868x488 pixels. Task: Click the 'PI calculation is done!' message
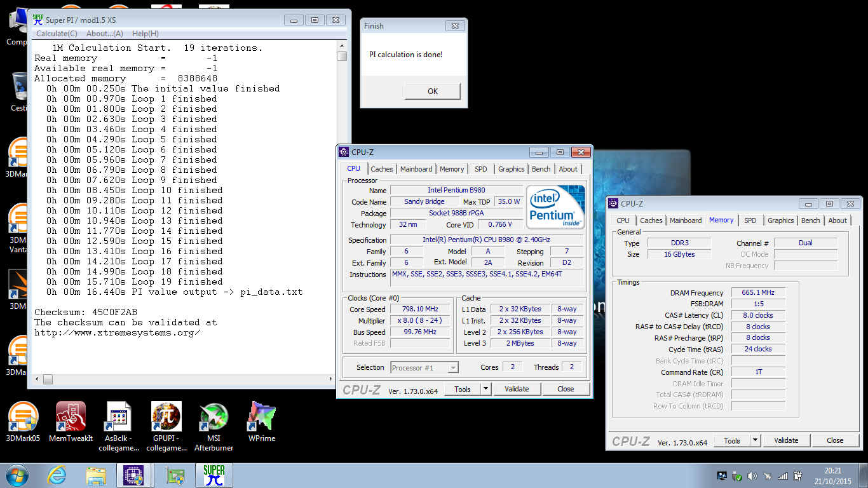pos(405,55)
